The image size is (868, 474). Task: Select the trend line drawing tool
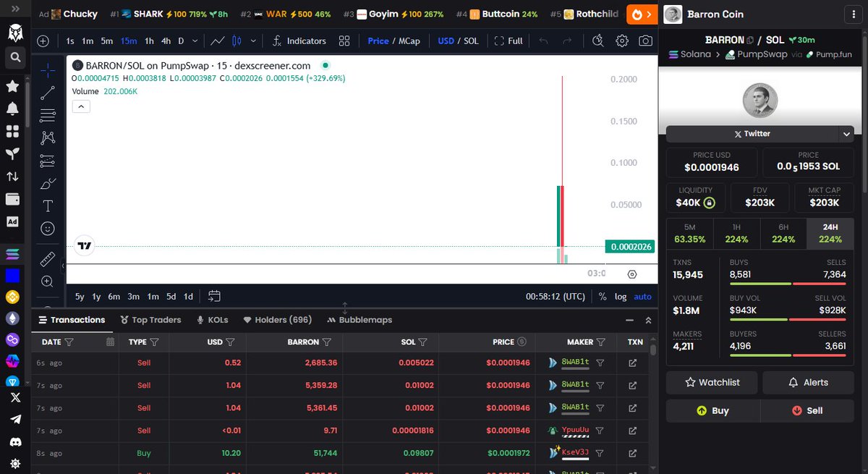(x=48, y=93)
